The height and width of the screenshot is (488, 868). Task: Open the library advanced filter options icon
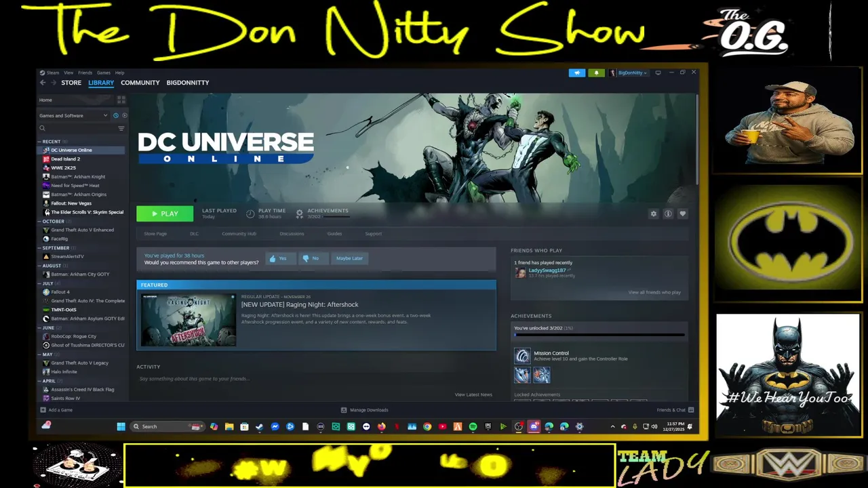point(121,128)
